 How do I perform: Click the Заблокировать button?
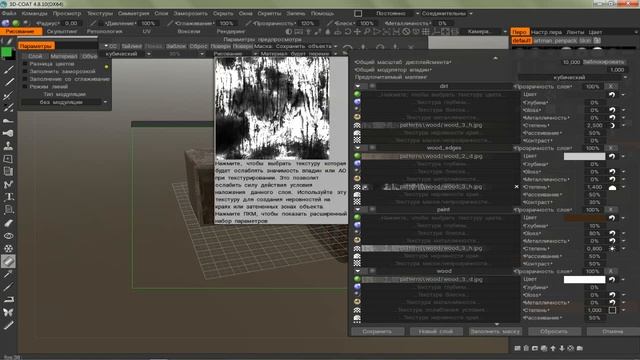pos(604,62)
